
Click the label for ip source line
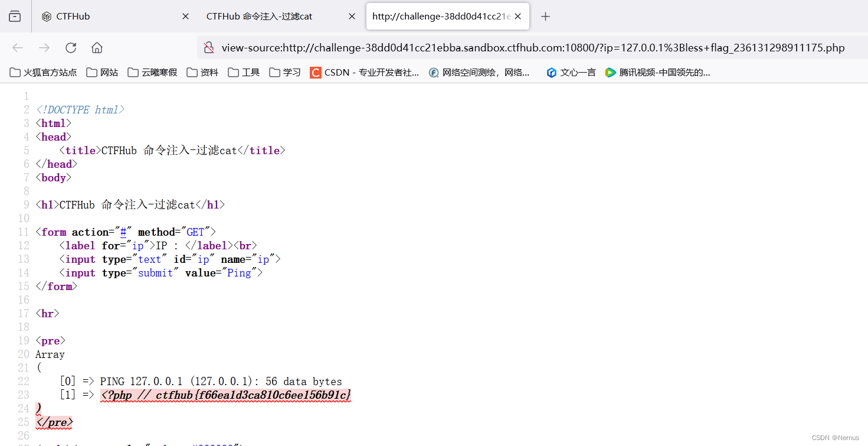tap(158, 246)
